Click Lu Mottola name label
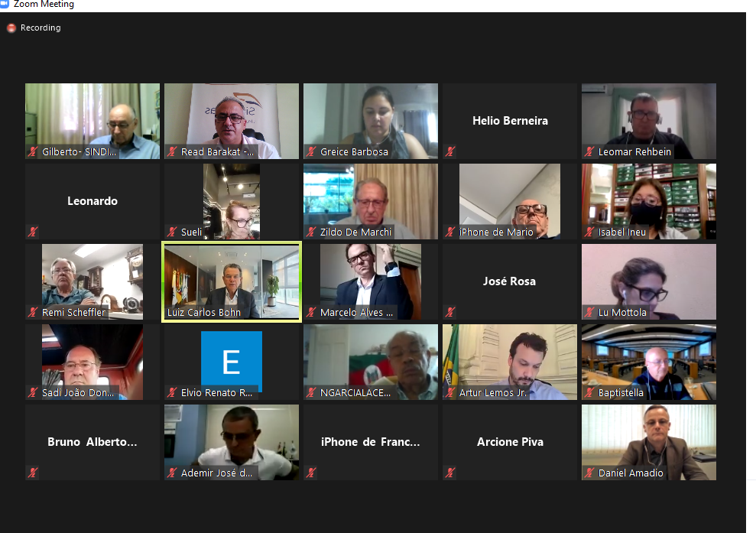756x533 pixels. click(x=622, y=312)
